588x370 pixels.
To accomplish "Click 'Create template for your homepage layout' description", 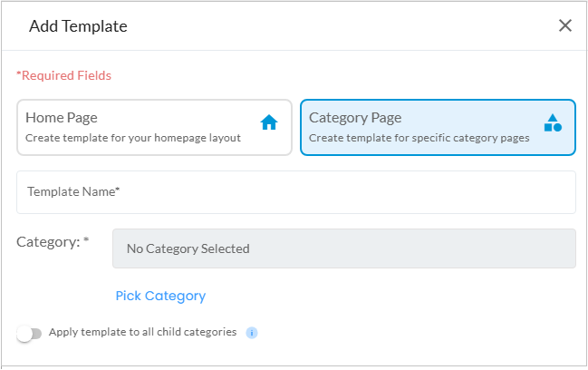I will 133,138.
